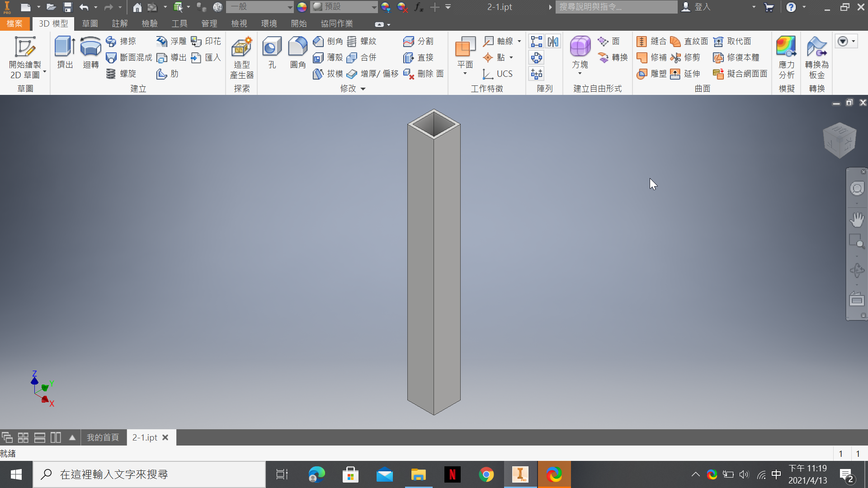Image resolution: width=868 pixels, height=488 pixels.
Task: Close the 2-1.ipt document tab
Action: (x=165, y=437)
